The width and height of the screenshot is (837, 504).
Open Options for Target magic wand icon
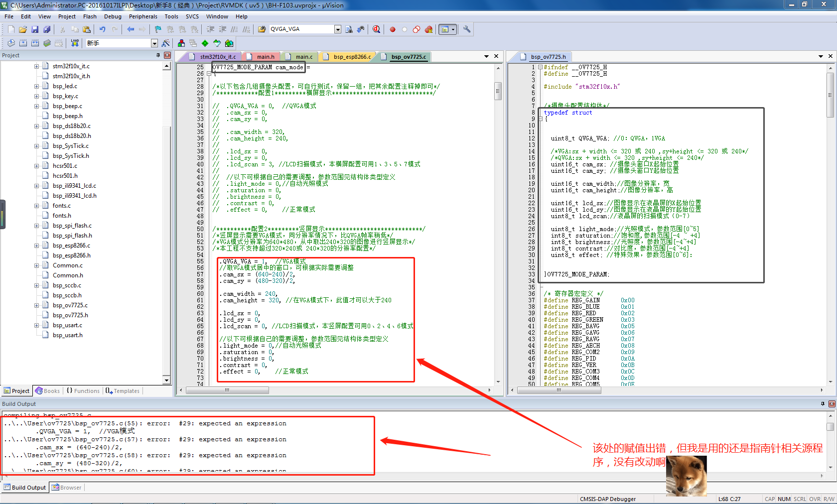coord(166,43)
